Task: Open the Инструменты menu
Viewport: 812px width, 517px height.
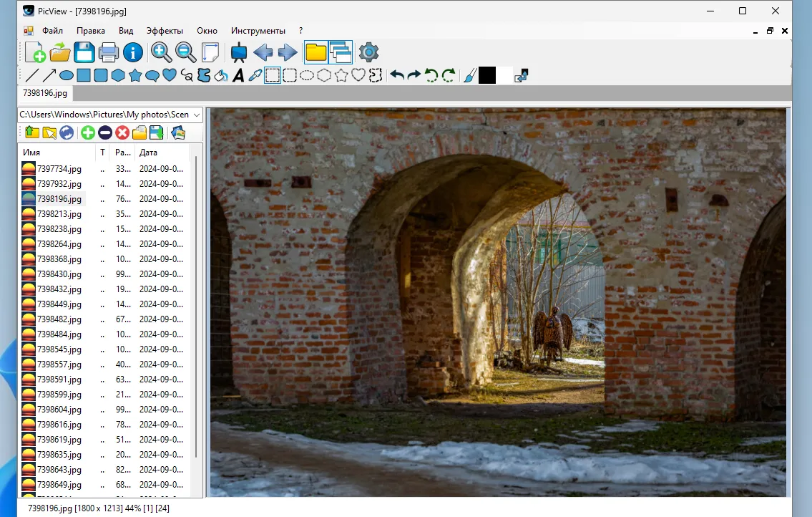Action: click(x=258, y=31)
